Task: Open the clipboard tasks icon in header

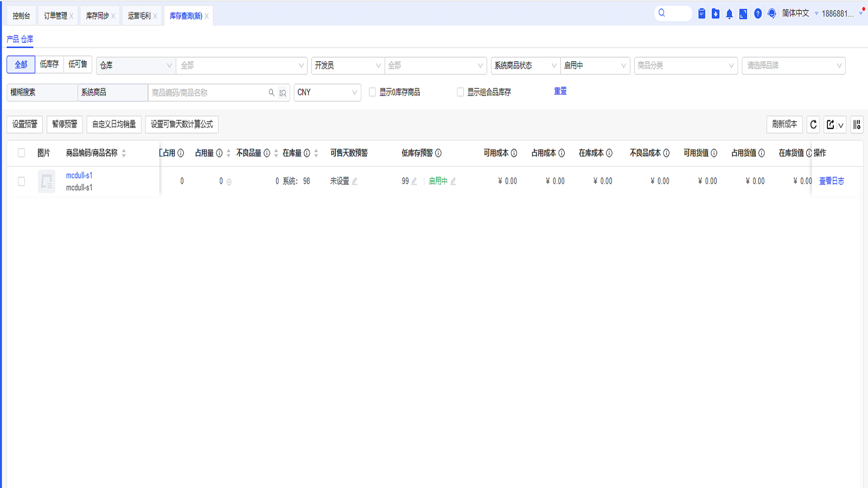Action: (x=701, y=14)
